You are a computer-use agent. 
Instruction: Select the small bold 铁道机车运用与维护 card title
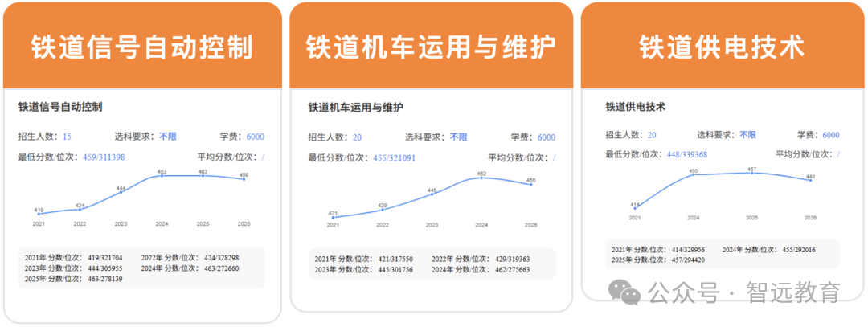pyautogui.click(x=355, y=108)
